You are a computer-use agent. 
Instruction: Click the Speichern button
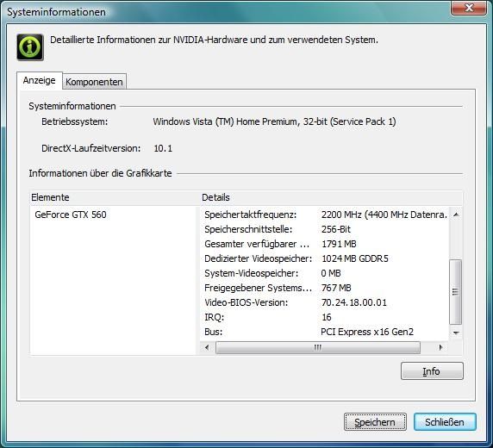pyautogui.click(x=375, y=422)
